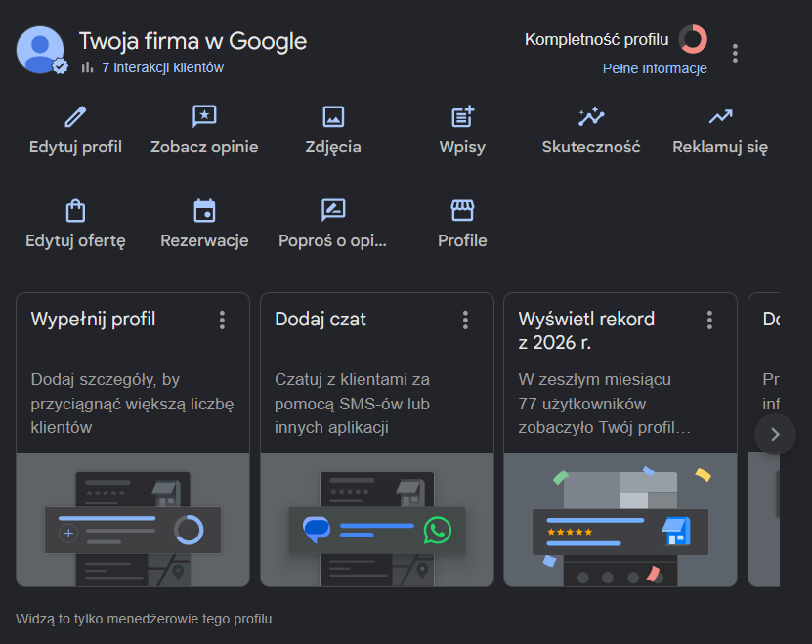
Task: Click the Profile storefront icon
Action: point(462,210)
